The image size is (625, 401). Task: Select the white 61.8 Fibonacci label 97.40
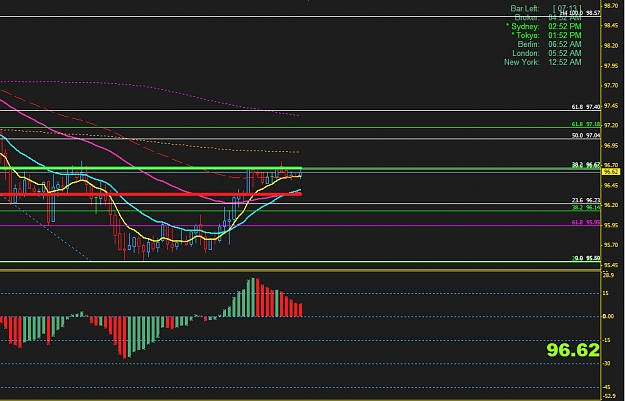click(x=586, y=107)
